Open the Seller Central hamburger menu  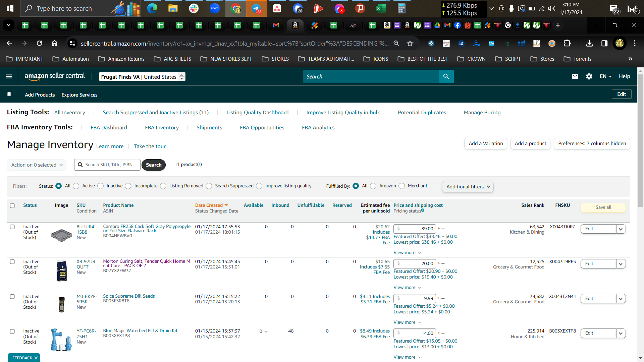pos(9,76)
